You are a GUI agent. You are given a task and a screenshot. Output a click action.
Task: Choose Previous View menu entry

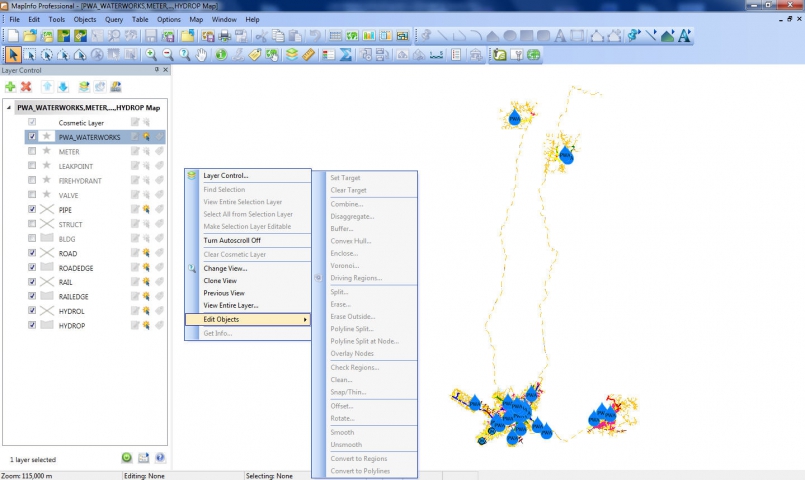pos(248,293)
